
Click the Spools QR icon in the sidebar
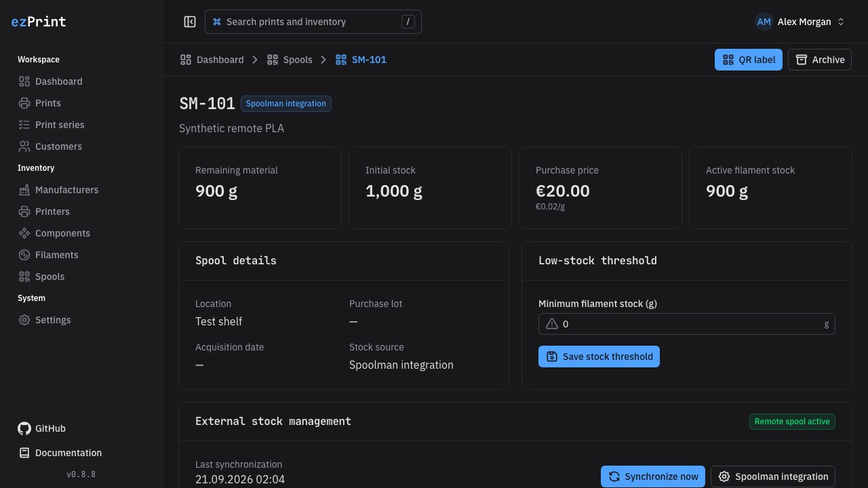[x=24, y=277]
